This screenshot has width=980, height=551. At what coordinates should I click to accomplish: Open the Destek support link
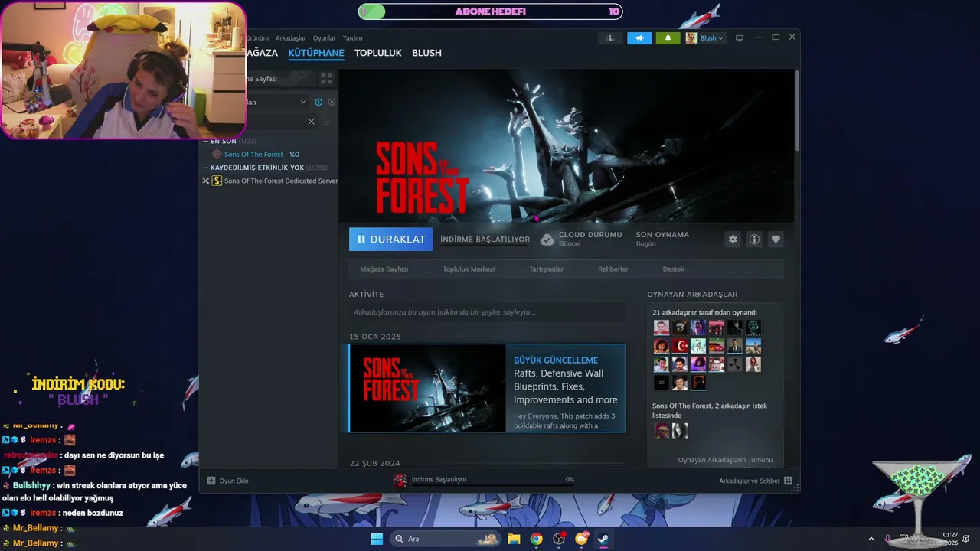pyautogui.click(x=674, y=269)
